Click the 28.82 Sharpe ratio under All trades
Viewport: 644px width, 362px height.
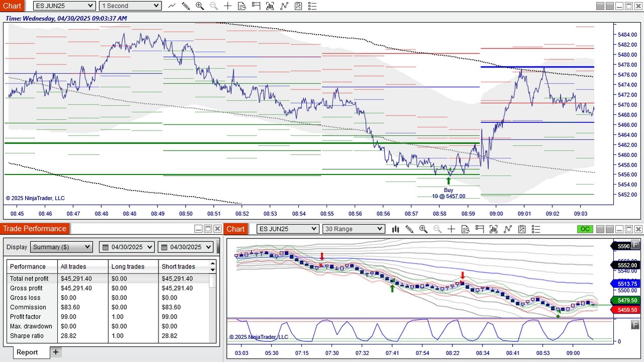(x=68, y=336)
